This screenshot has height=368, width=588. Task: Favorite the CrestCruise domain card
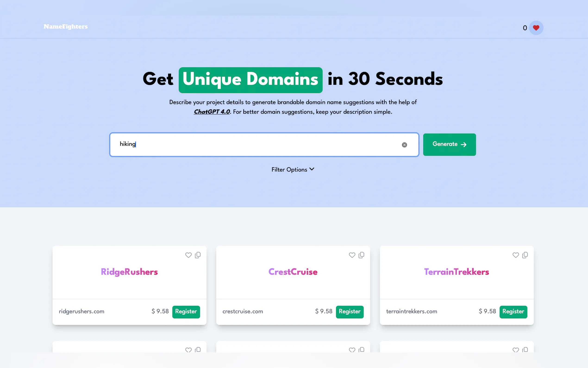[352, 255]
